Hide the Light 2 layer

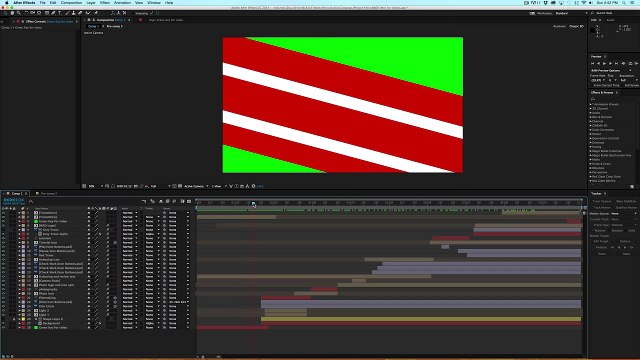(x=4, y=311)
